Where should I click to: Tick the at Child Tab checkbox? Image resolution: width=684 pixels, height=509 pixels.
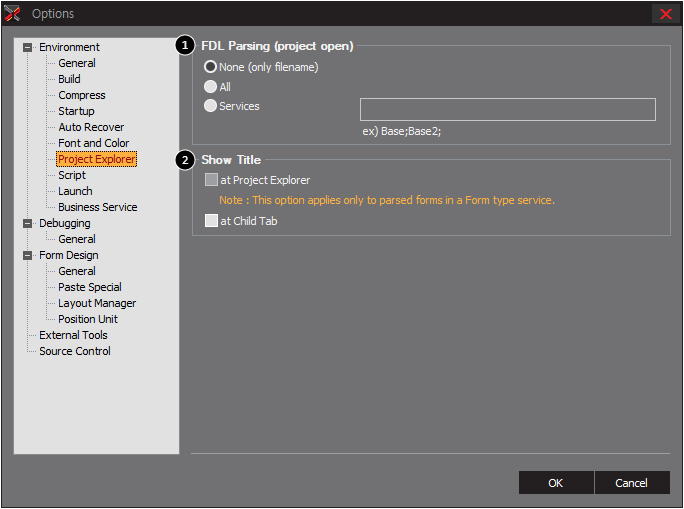pos(212,220)
